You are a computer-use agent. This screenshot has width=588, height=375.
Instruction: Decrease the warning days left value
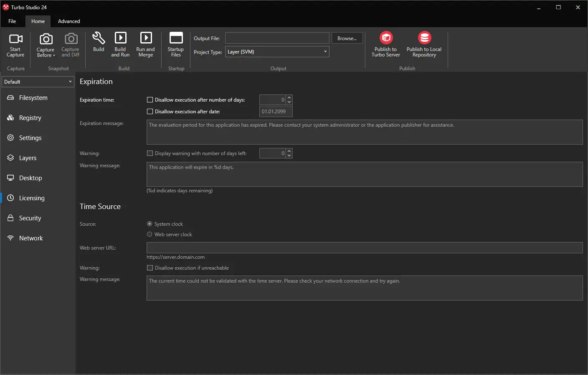point(289,156)
